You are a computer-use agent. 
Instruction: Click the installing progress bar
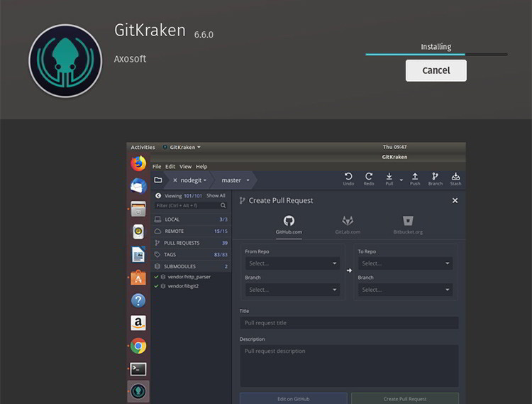436,55
